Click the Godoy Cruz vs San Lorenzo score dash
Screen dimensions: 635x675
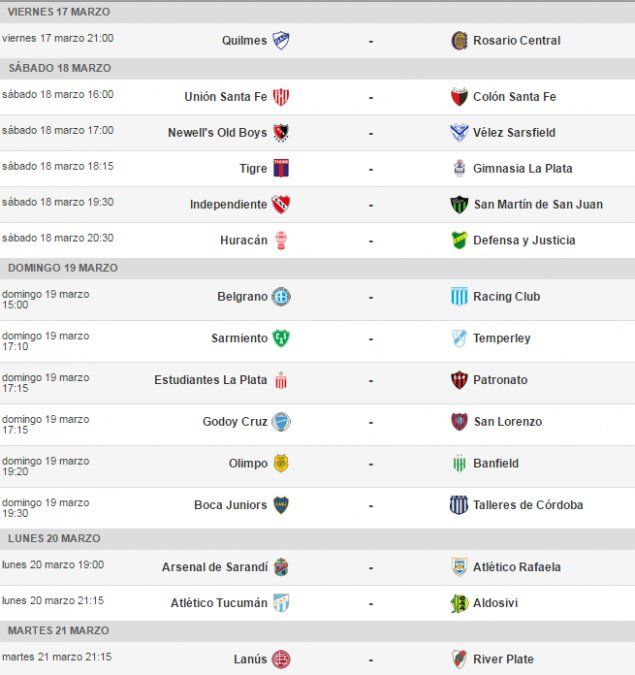click(371, 422)
